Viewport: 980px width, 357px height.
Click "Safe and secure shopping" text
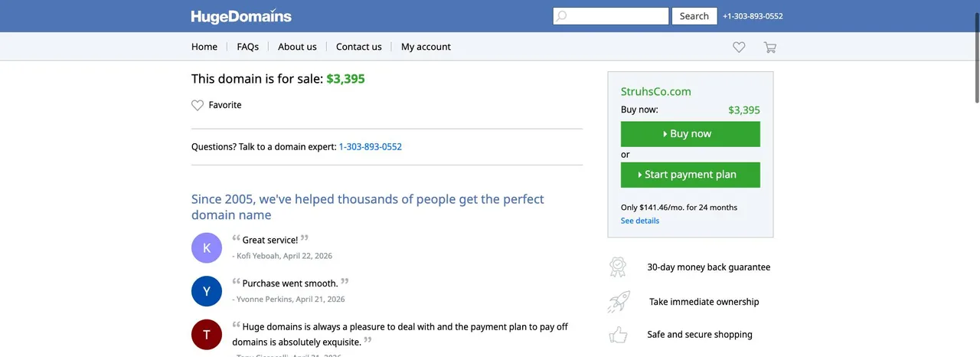pyautogui.click(x=700, y=335)
